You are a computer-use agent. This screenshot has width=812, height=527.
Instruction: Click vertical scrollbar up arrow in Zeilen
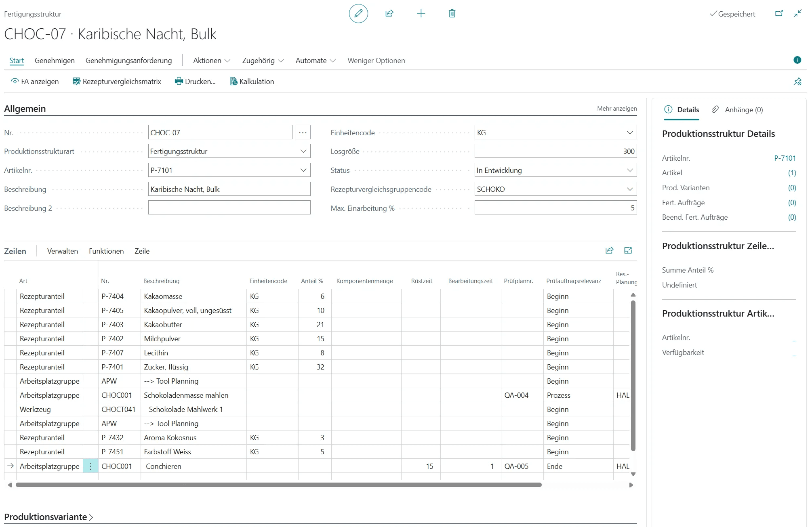(633, 295)
